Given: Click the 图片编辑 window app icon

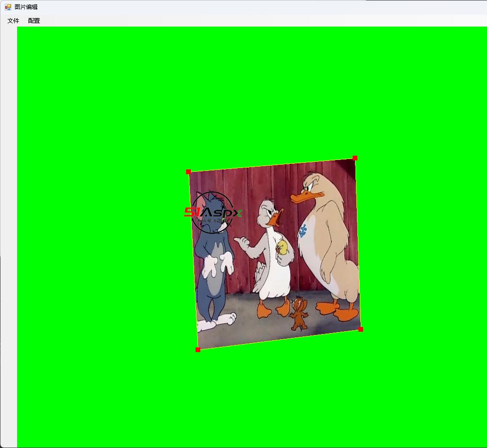Looking at the screenshot, I should point(8,7).
